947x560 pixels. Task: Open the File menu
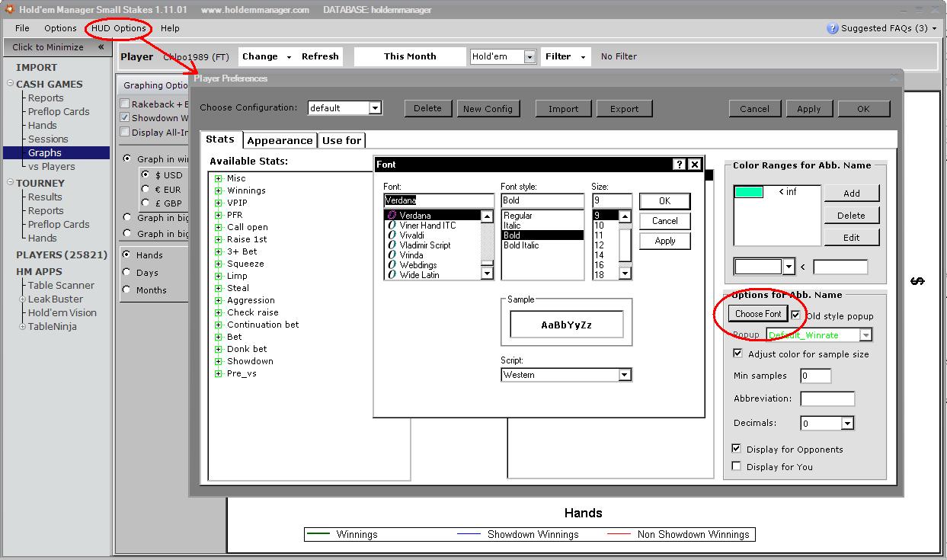coord(22,28)
